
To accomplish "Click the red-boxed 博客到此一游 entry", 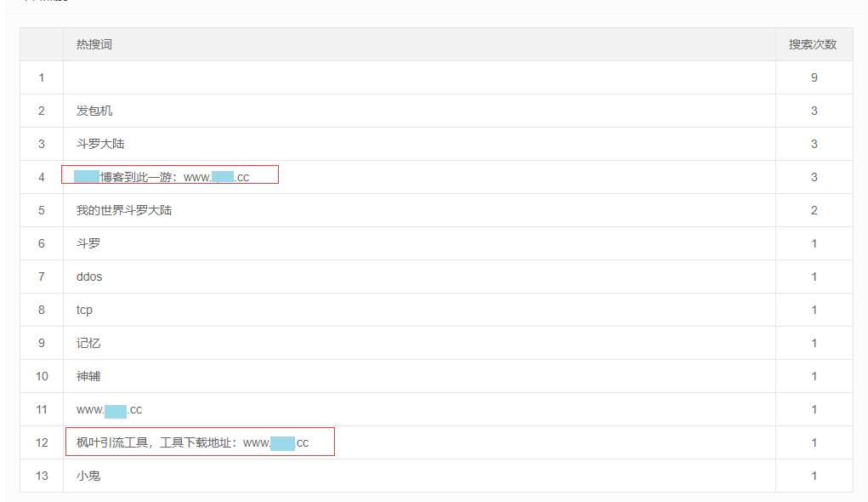I will 170,177.
